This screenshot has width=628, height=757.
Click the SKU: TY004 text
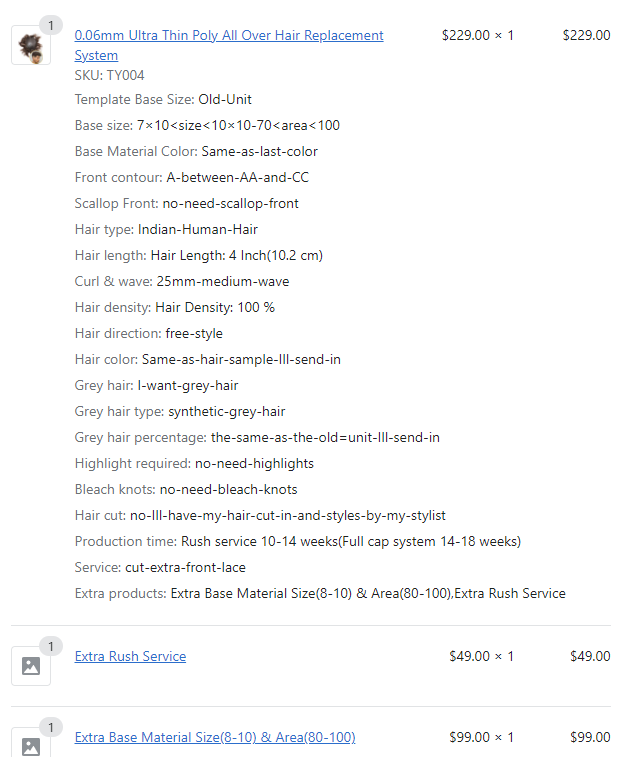[x=110, y=75]
